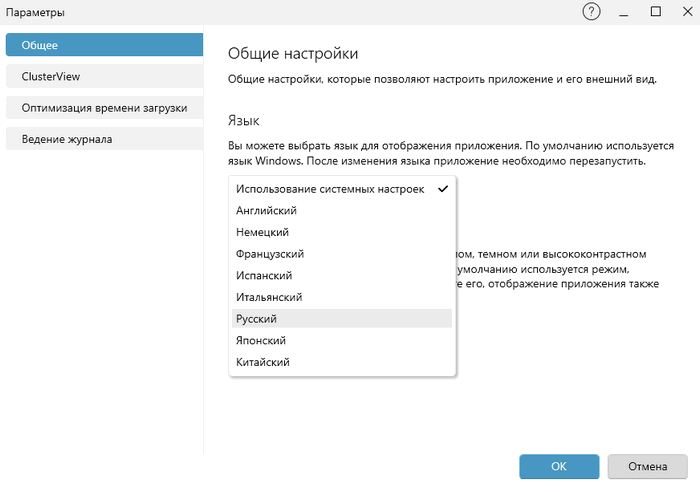
Task: Go to Ведение журнала section
Action: click(104, 139)
